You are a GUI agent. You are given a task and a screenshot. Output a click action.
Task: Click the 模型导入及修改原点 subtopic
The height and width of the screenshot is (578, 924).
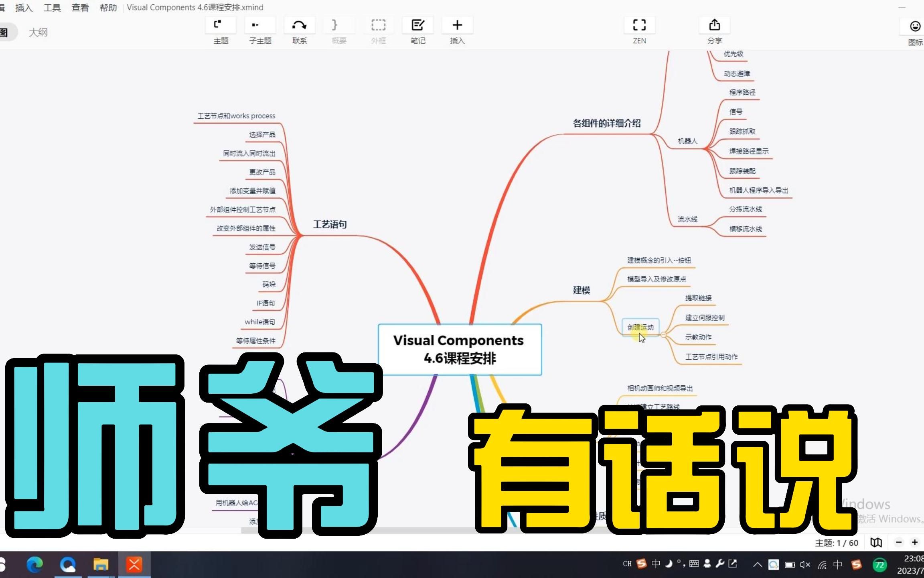657,279
